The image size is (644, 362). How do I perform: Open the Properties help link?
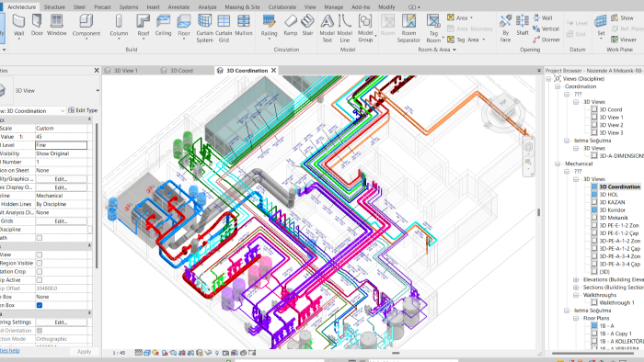click(x=9, y=351)
